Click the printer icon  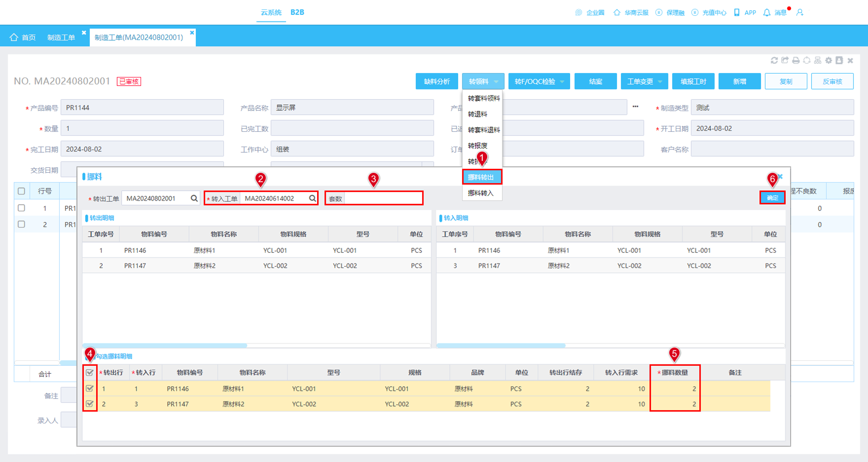(x=796, y=60)
